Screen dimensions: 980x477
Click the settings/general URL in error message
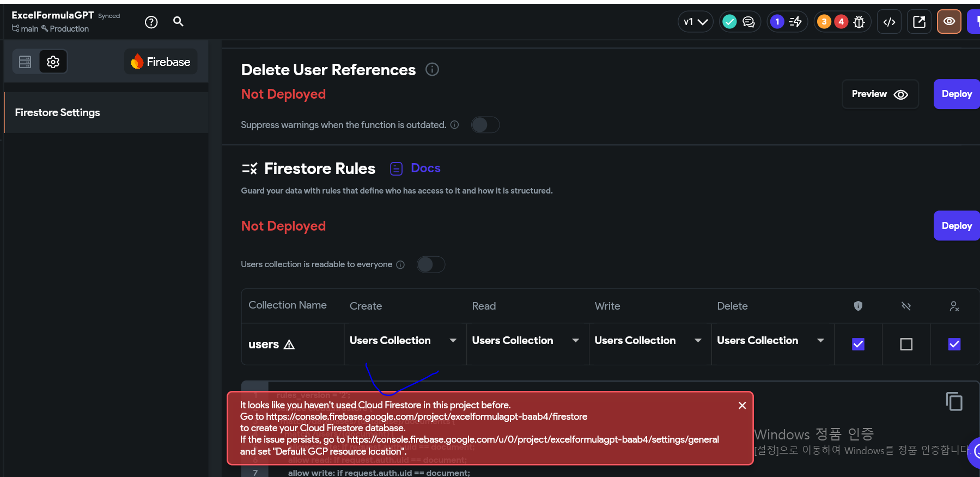pyautogui.click(x=533, y=439)
